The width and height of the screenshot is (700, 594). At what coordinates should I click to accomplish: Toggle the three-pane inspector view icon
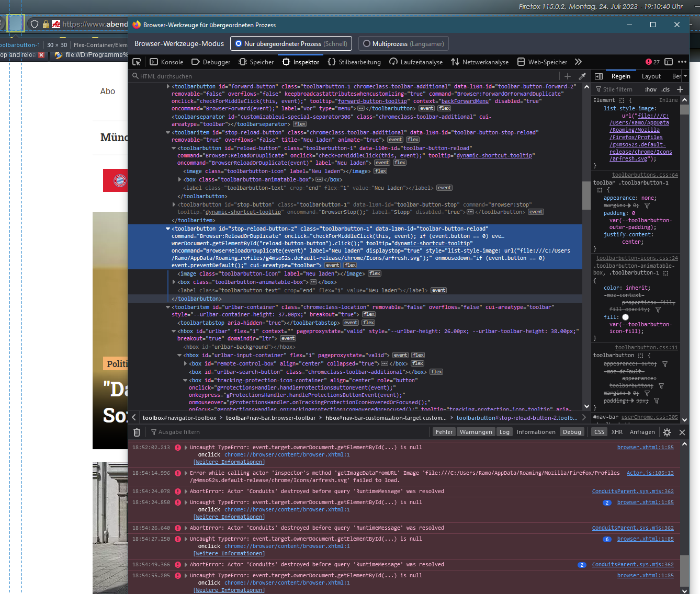tap(599, 76)
